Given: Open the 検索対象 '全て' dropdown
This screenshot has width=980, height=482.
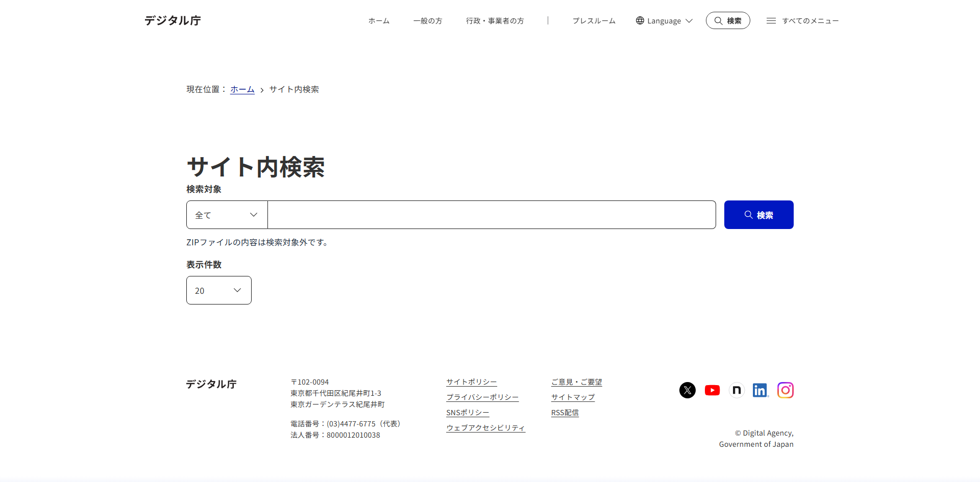Looking at the screenshot, I should pos(227,215).
